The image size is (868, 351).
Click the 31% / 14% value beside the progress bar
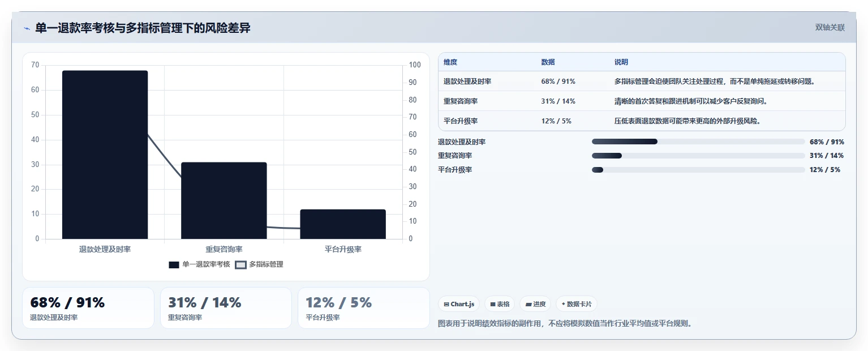(x=827, y=156)
